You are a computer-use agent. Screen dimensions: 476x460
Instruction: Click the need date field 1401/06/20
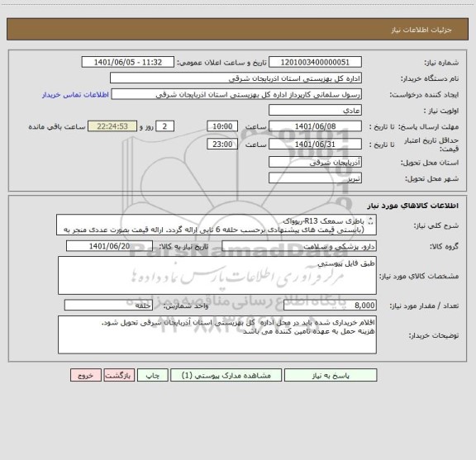(x=109, y=246)
